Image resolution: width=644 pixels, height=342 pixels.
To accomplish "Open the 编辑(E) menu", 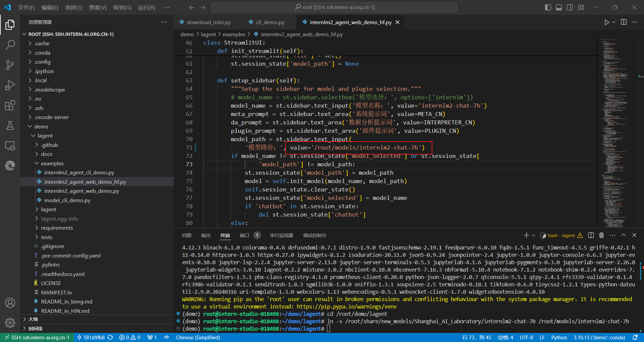I will [50, 7].
